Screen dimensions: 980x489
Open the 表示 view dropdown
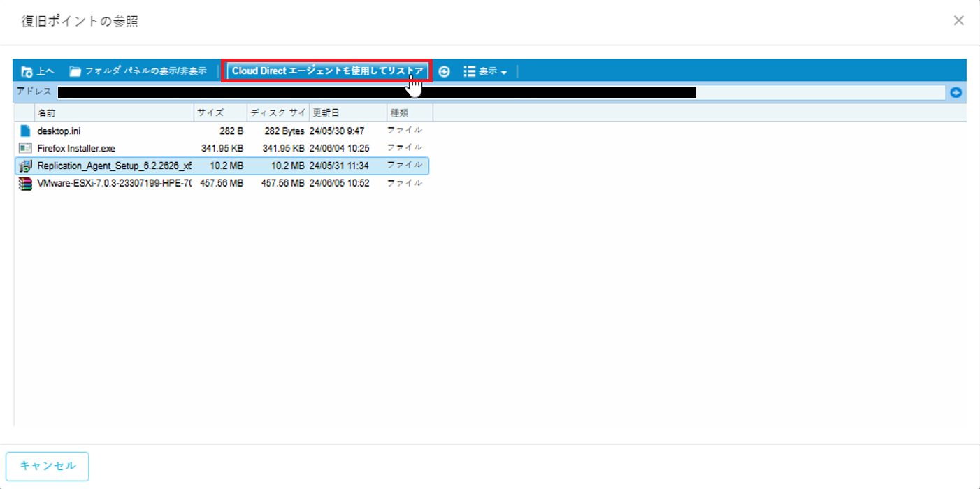pyautogui.click(x=486, y=71)
